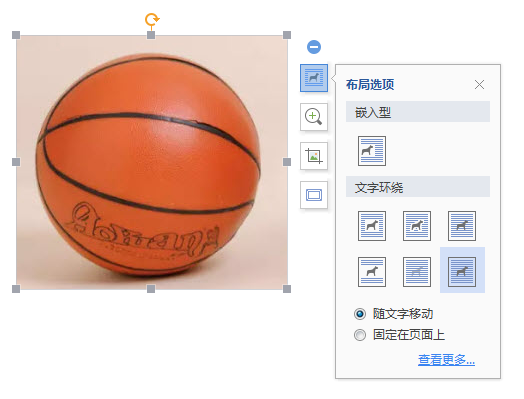Screen dimensions: 524x399
Task: Click the right-middle resize handle of image
Action: (x=287, y=162)
